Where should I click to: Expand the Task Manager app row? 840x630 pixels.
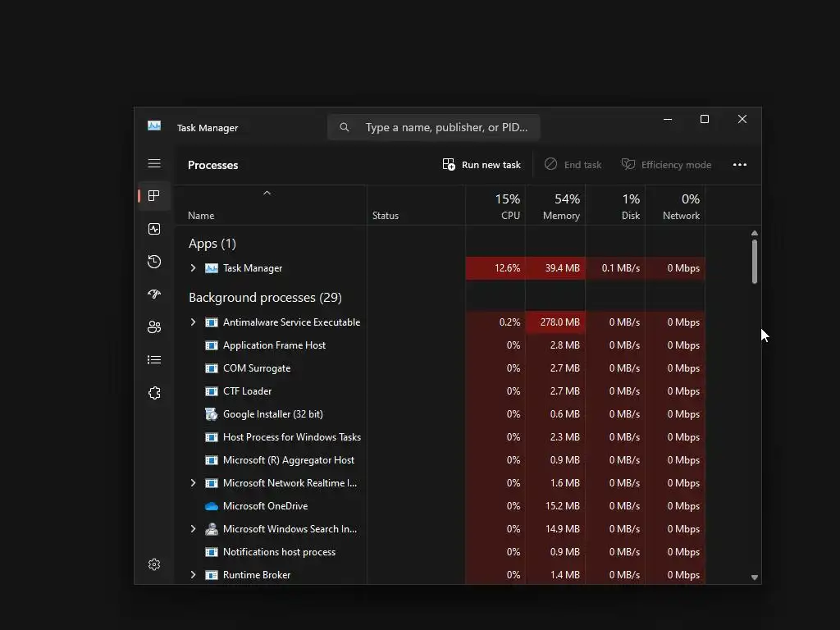pyautogui.click(x=193, y=268)
